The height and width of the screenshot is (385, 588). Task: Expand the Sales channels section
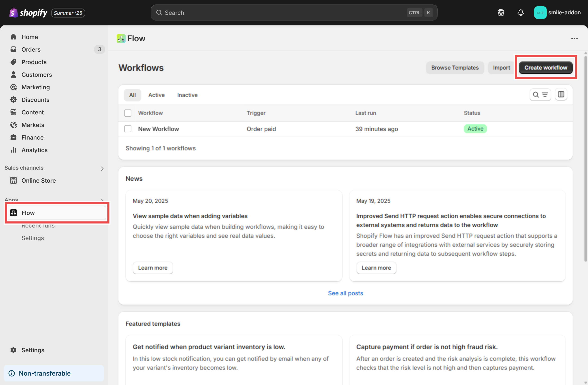pos(102,168)
